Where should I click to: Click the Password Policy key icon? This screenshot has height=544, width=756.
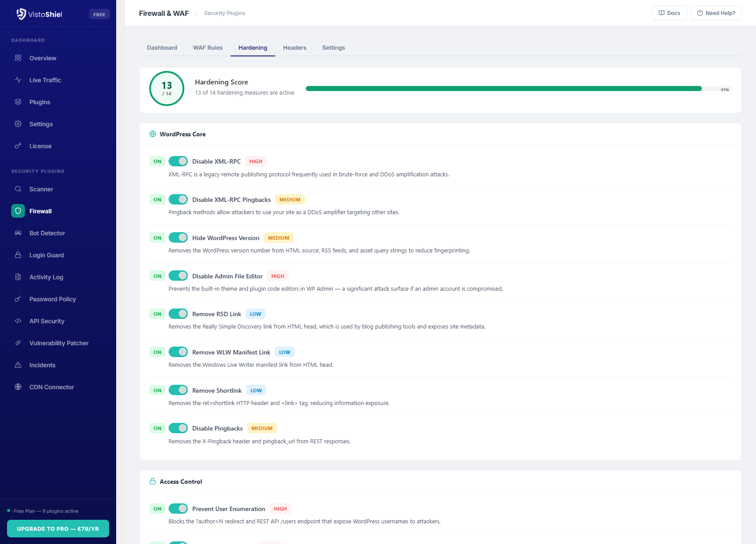pos(18,299)
